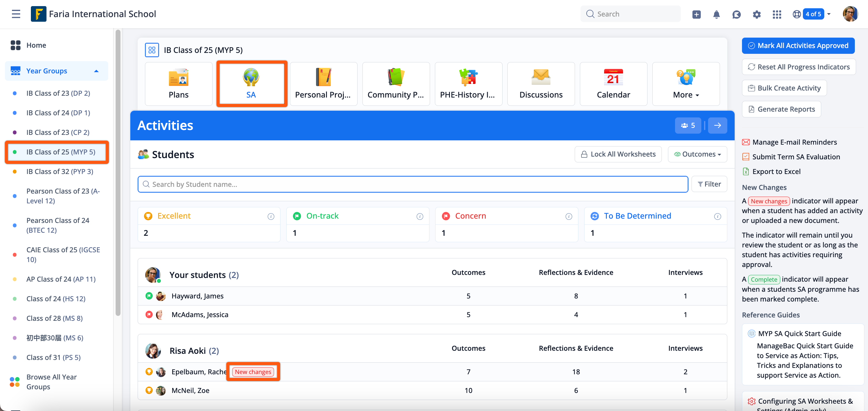
Task: Click the Search by Student name field
Action: pyautogui.click(x=412, y=184)
